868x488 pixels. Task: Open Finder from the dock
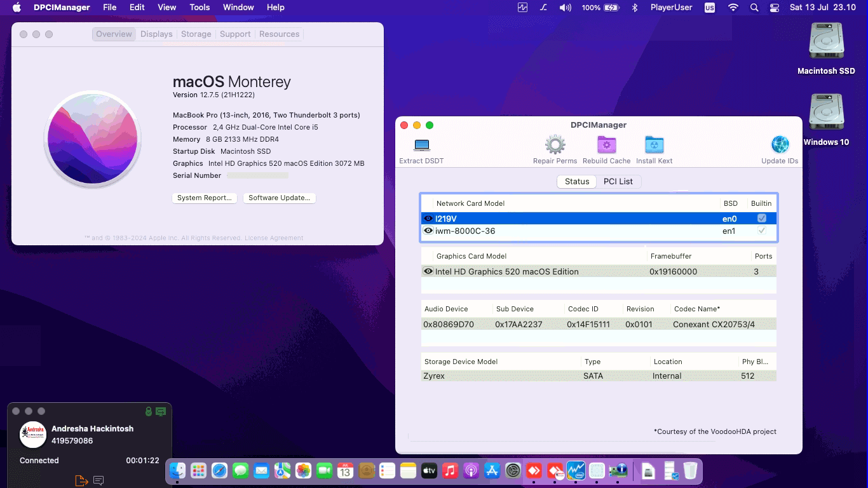(177, 471)
